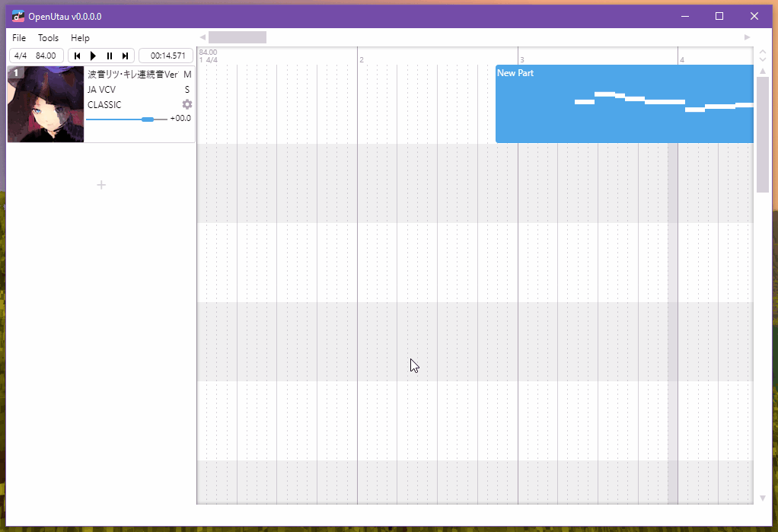Click the track number 1 badge
This screenshot has width=778, height=532.
(14, 72)
